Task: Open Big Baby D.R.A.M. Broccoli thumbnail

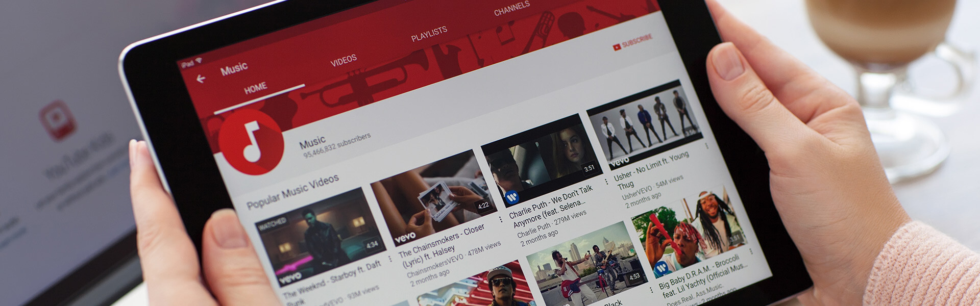Action: (x=690, y=232)
